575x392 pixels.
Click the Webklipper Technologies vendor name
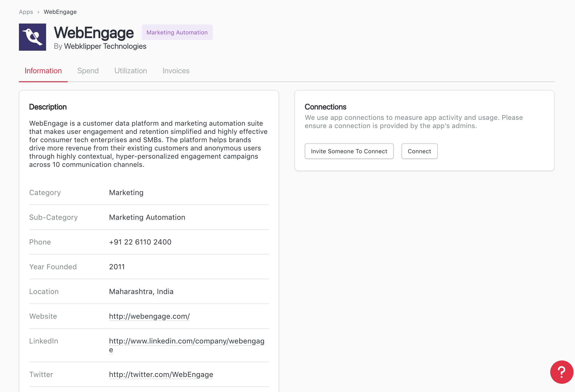105,46
